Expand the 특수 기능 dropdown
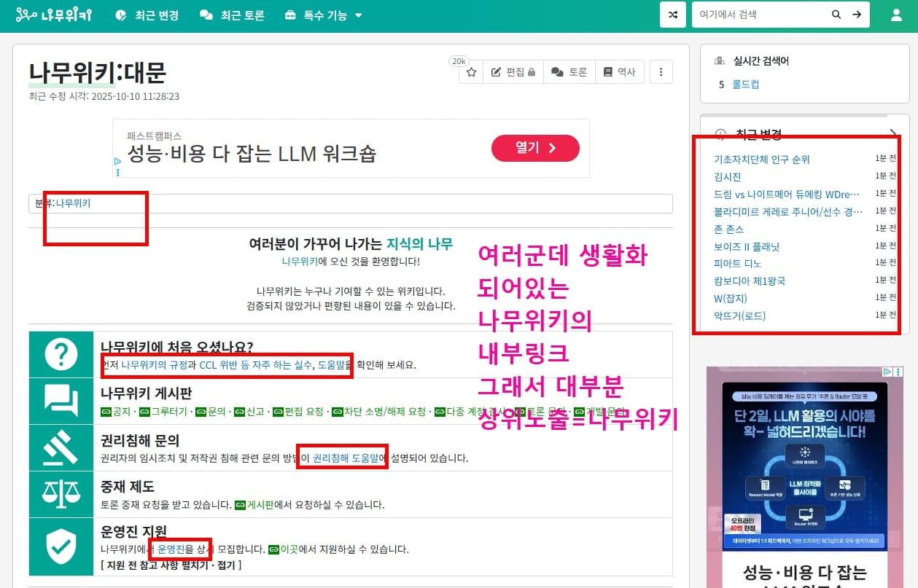Viewport: 918px width, 588px height. coord(323,15)
